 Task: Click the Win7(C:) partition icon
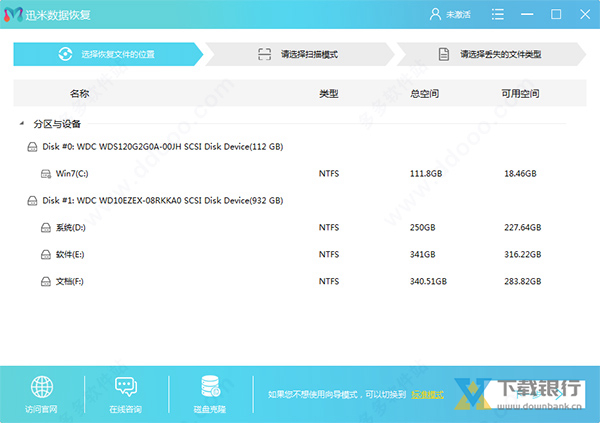click(46, 174)
